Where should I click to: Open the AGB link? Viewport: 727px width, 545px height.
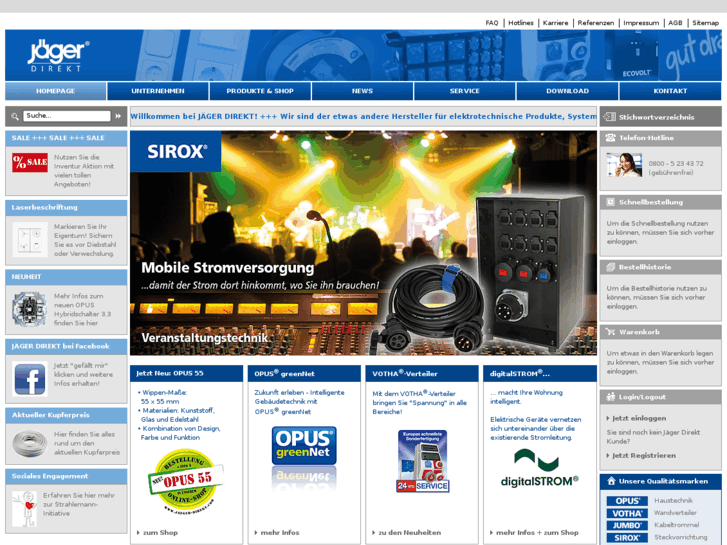(x=675, y=23)
